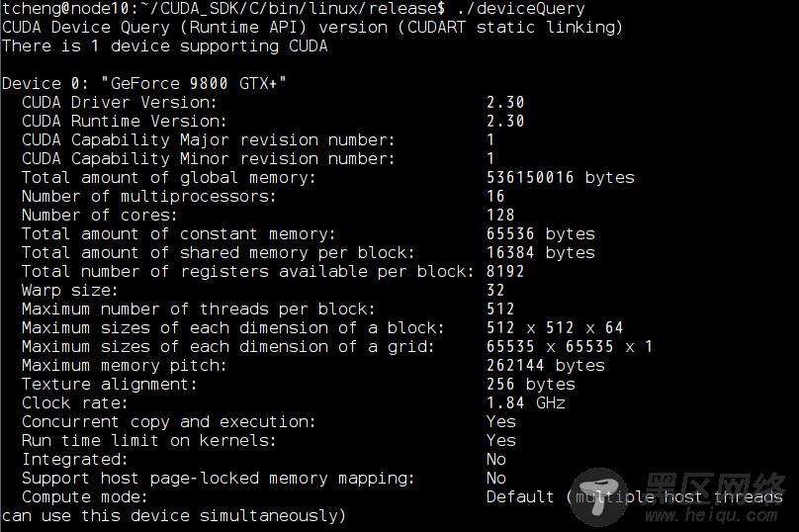
Task: Select 'Yes' for run time limit on kernels
Action: point(501,441)
